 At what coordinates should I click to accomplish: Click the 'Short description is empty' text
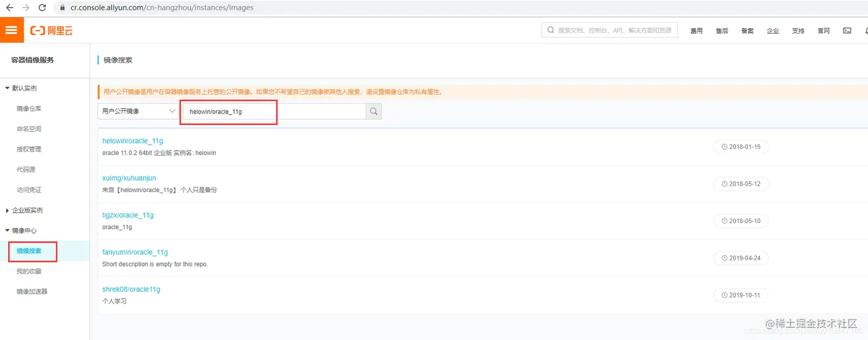click(x=155, y=264)
